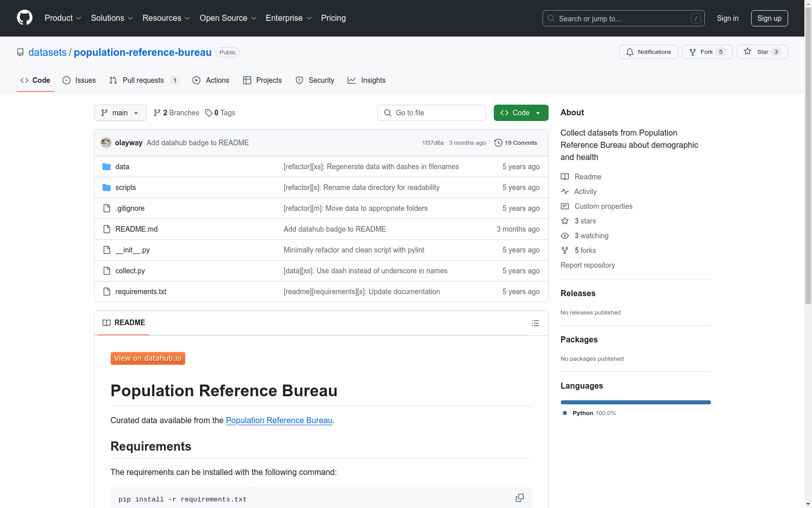The height and width of the screenshot is (508, 812).
Task: Click the book icon in README header
Action: click(x=107, y=323)
